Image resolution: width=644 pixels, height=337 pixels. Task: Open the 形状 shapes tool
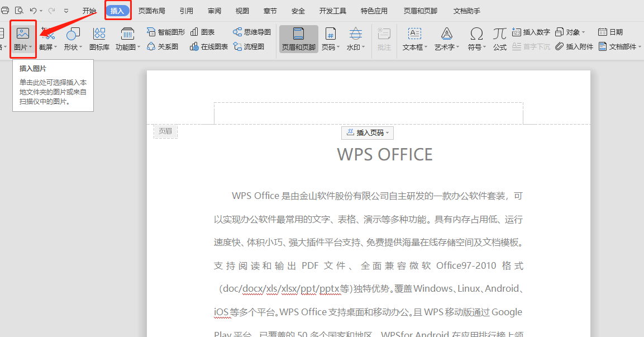pos(73,39)
